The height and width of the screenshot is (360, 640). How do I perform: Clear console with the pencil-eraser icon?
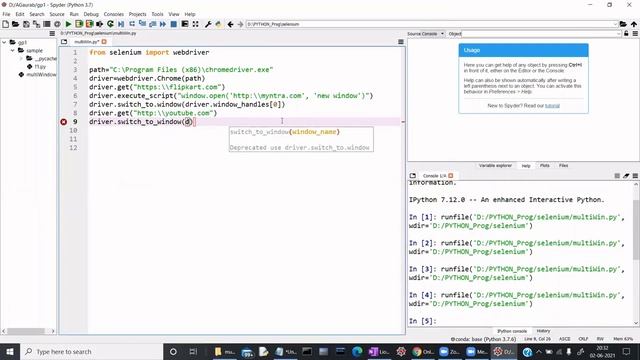click(x=626, y=176)
